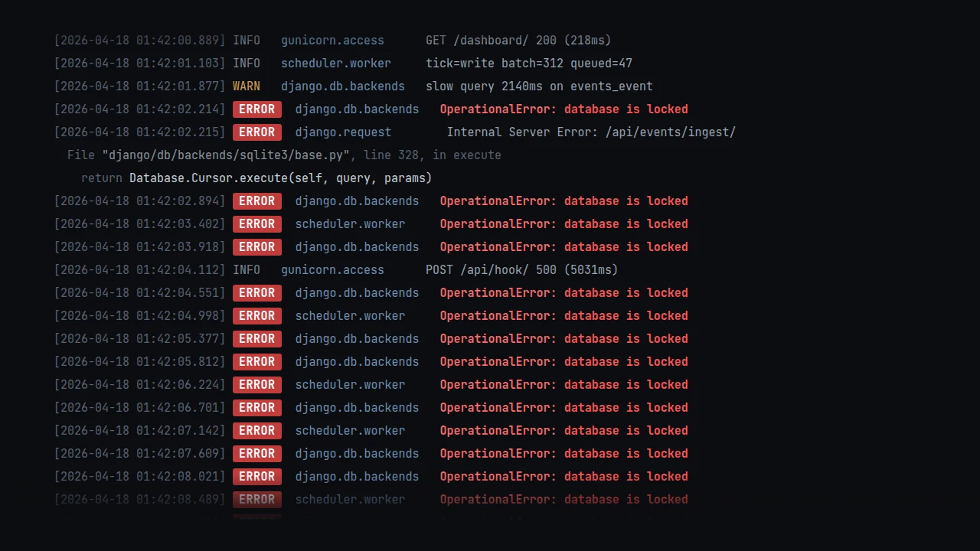Click the scheduler.worker logger at 01:42:01.103
Viewport: 980px width, 551px height.
335,63
